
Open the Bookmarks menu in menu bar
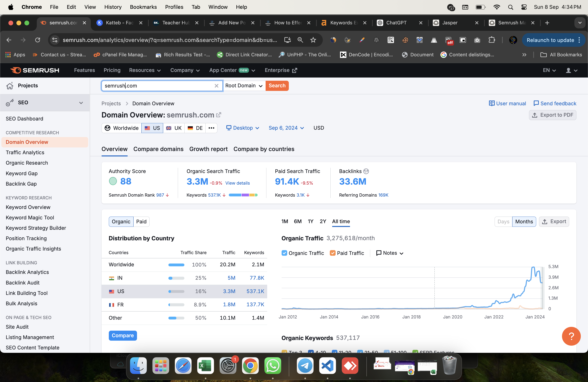pyautogui.click(x=143, y=7)
